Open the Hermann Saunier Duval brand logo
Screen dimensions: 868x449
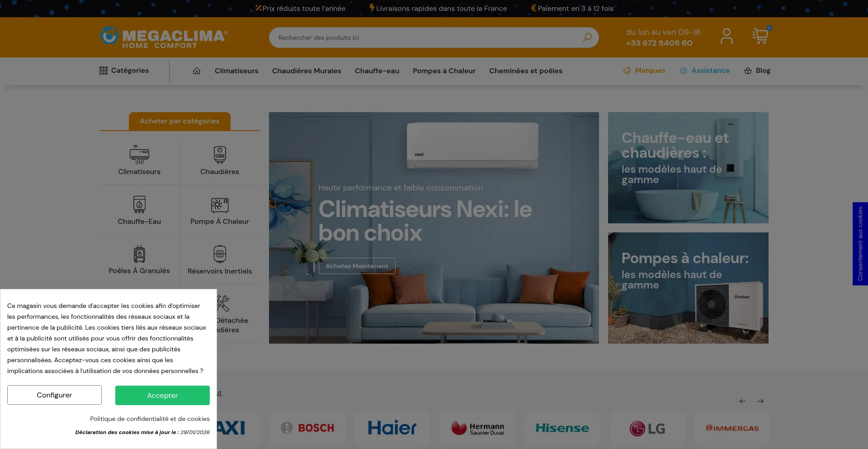point(477,428)
